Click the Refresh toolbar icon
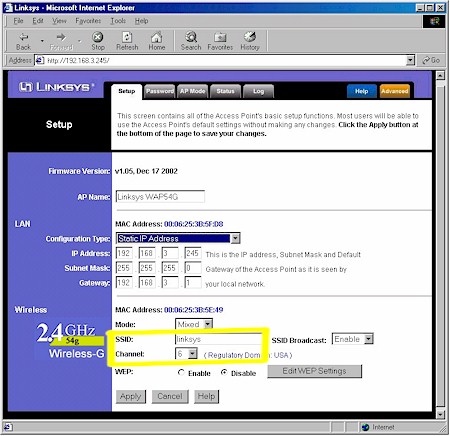This screenshot has height=436, width=450. [x=127, y=37]
